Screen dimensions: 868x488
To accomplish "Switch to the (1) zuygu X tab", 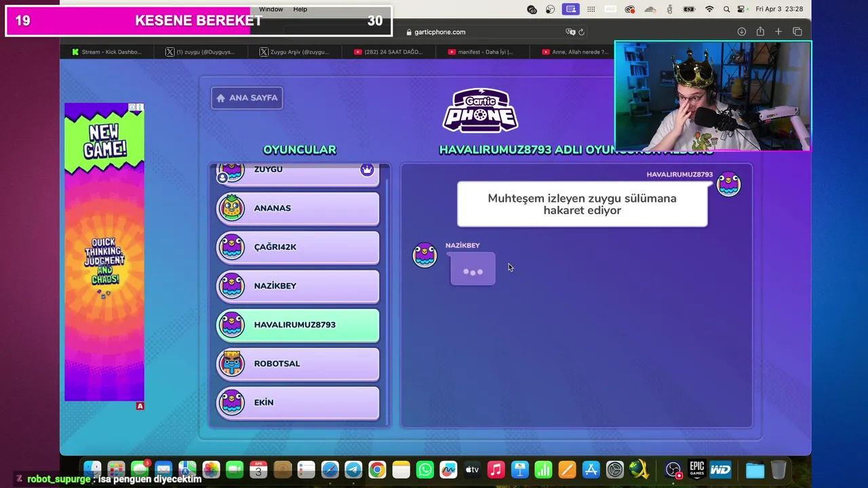I will (x=201, y=52).
